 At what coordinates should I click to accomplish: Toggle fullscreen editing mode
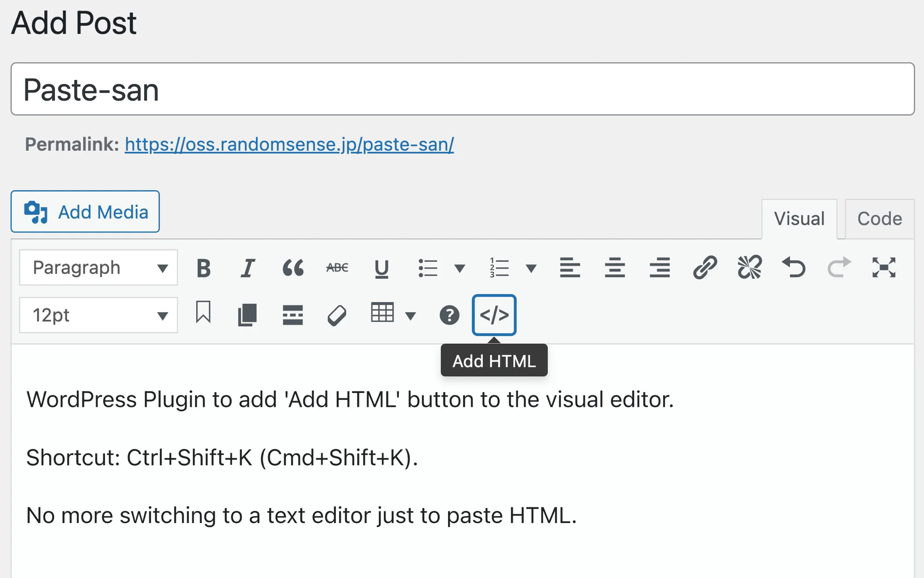[x=885, y=267]
